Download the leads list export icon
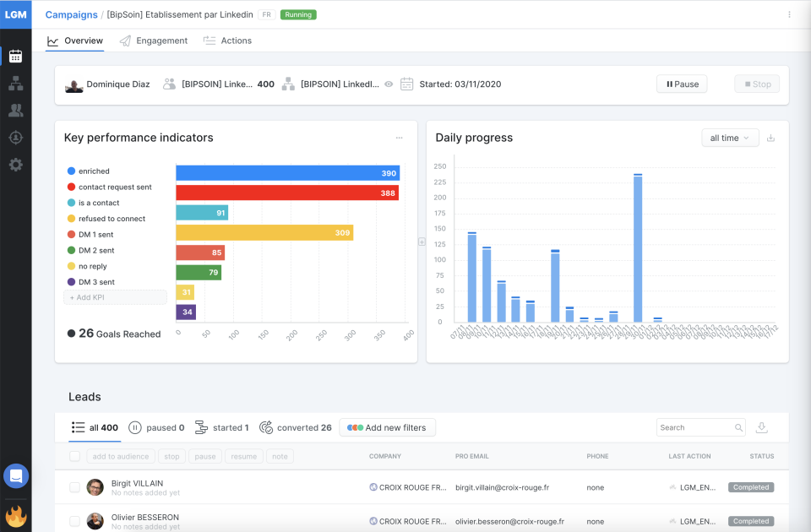Image resolution: width=811 pixels, height=532 pixels. pyautogui.click(x=762, y=427)
